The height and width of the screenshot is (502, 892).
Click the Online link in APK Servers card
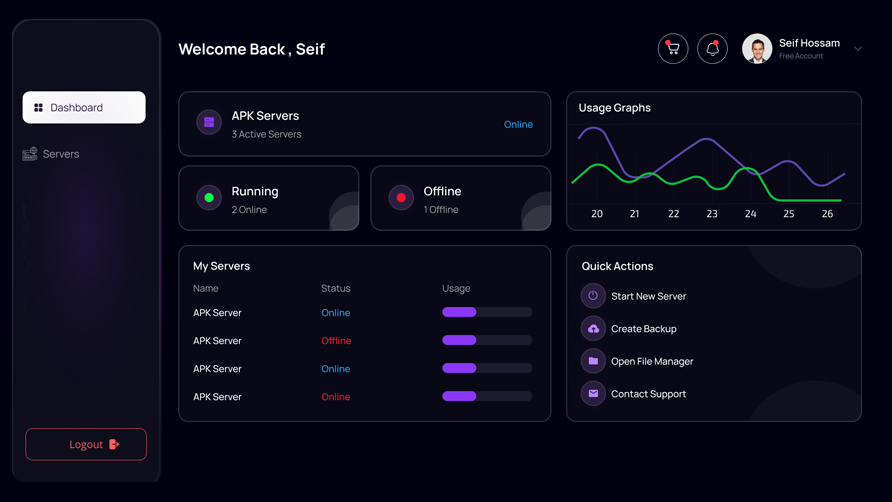[518, 125]
